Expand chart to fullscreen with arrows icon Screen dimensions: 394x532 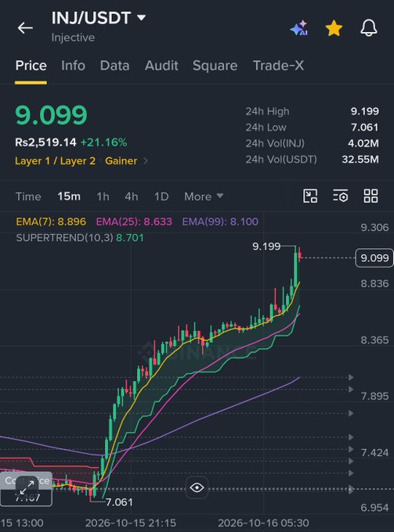click(27, 487)
